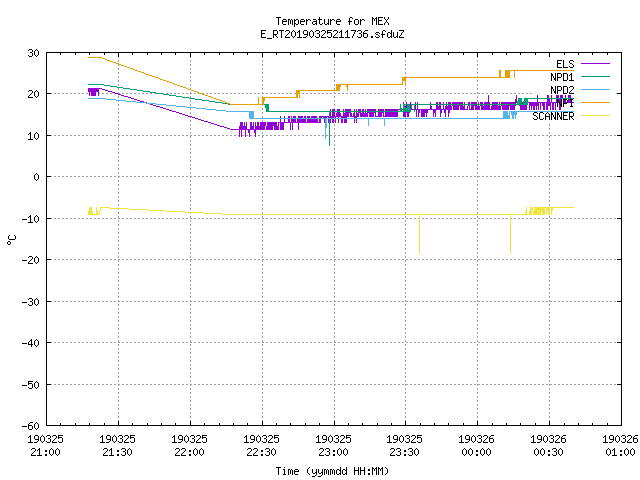Viewport: 640px width, 480px height.
Task: Click the x-axis tick label 190325 23:00
Action: click(x=333, y=446)
